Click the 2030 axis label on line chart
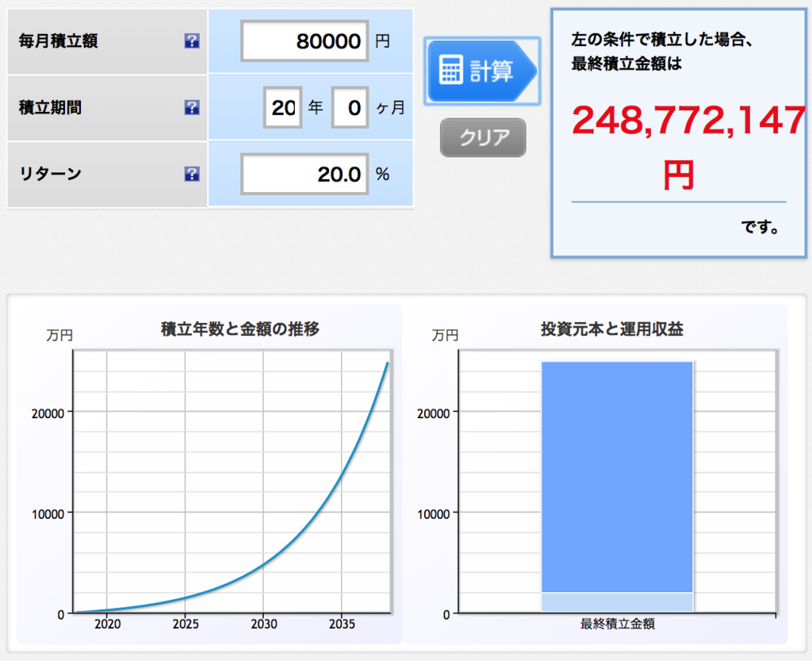 pos(263,624)
